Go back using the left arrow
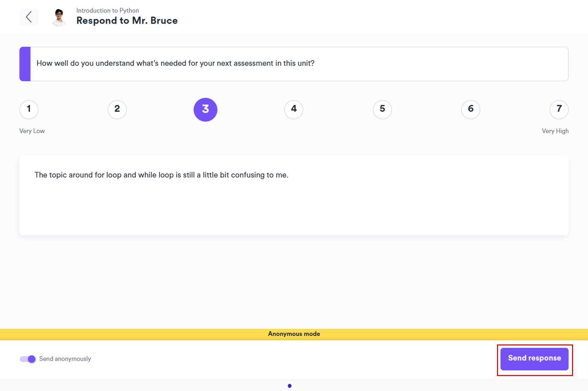The height and width of the screenshot is (391, 588). [29, 17]
